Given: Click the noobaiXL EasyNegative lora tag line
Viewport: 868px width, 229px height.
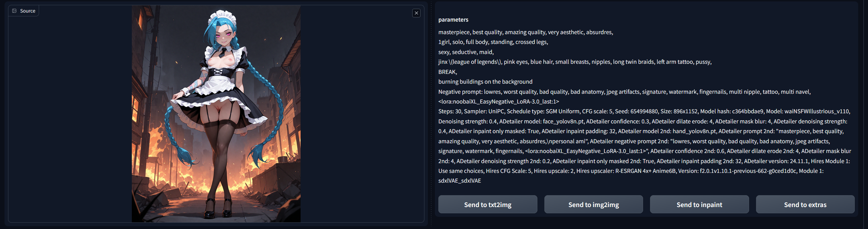Looking at the screenshot, I should tap(498, 101).
